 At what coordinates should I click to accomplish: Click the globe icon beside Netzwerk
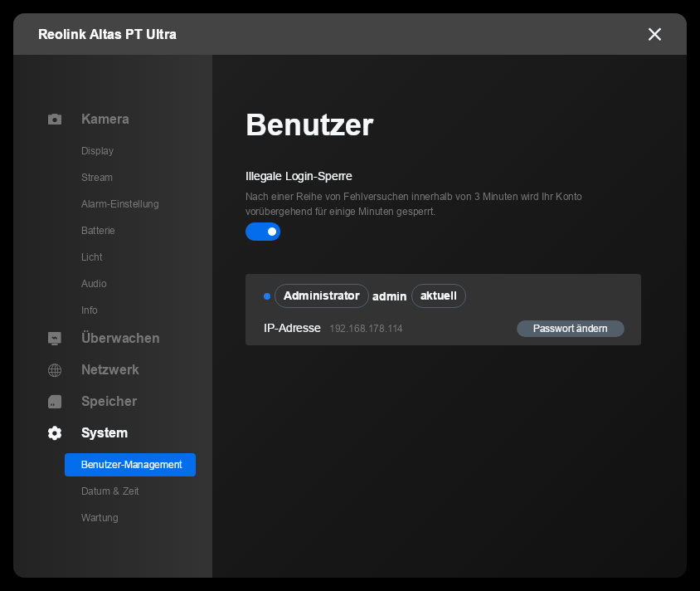tap(55, 370)
